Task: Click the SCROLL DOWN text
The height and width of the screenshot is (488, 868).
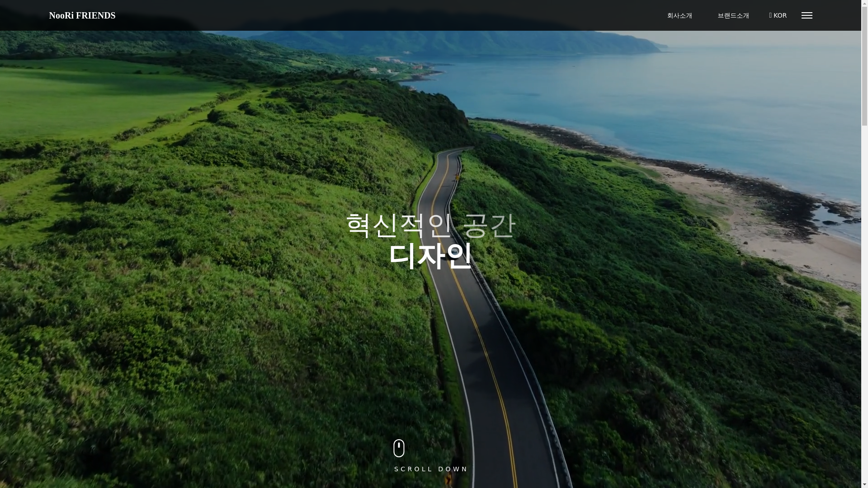Action: (x=431, y=469)
